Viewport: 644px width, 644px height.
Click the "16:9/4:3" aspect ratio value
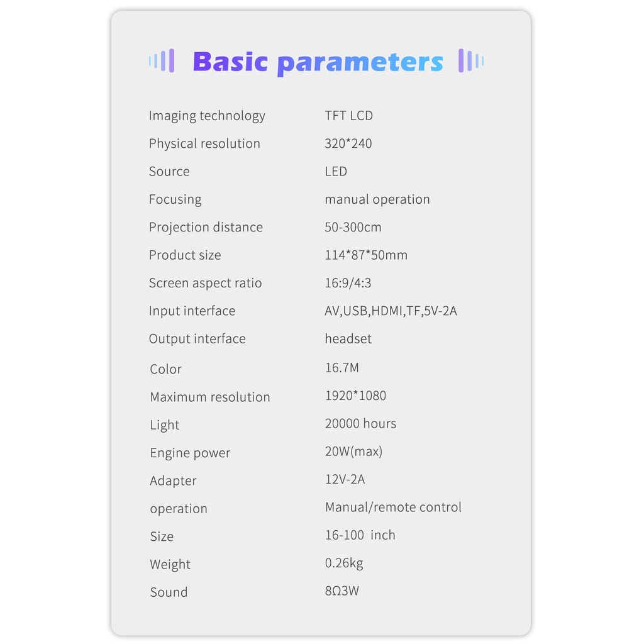pos(348,283)
